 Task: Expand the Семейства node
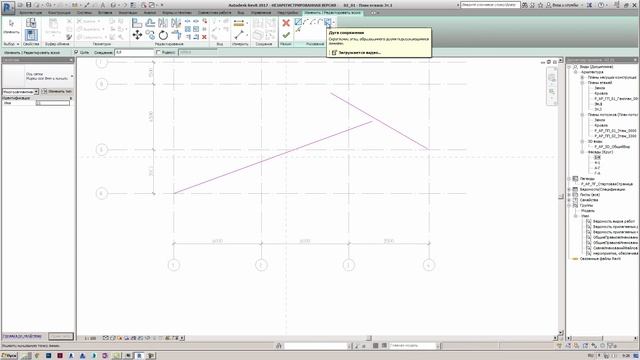pos(569,200)
